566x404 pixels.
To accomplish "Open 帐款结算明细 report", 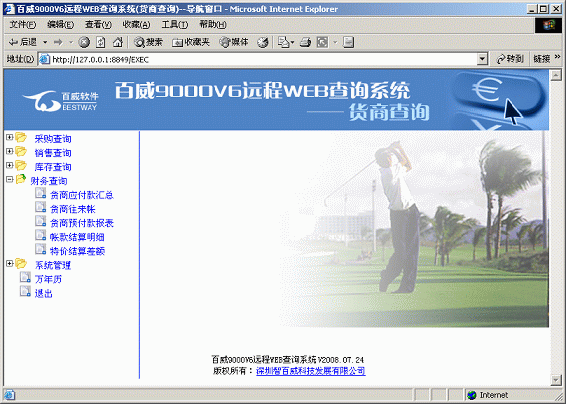I will (77, 238).
